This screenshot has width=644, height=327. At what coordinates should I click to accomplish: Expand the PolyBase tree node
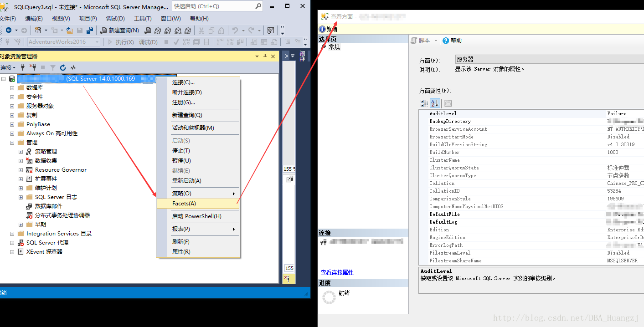(12, 124)
